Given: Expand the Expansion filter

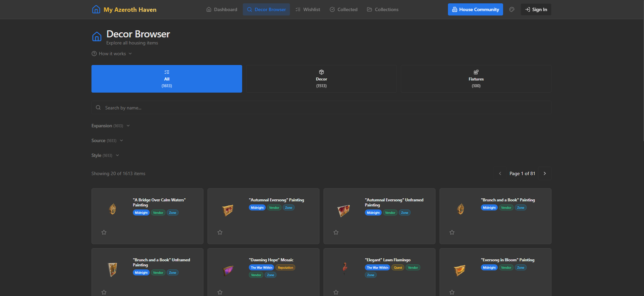Looking at the screenshot, I should 111,126.
